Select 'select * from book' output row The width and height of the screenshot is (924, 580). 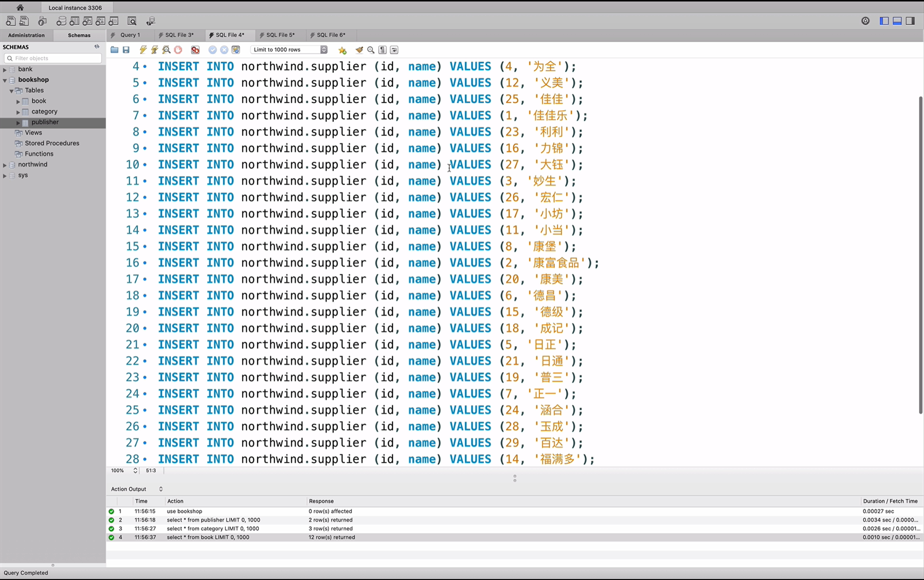tap(515, 538)
